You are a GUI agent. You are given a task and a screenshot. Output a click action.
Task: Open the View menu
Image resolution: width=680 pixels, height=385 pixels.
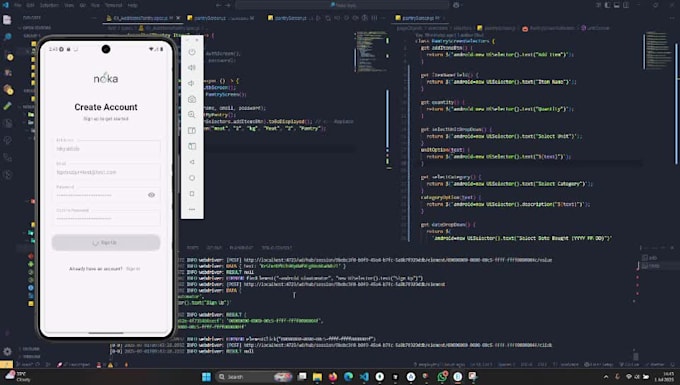69,5
